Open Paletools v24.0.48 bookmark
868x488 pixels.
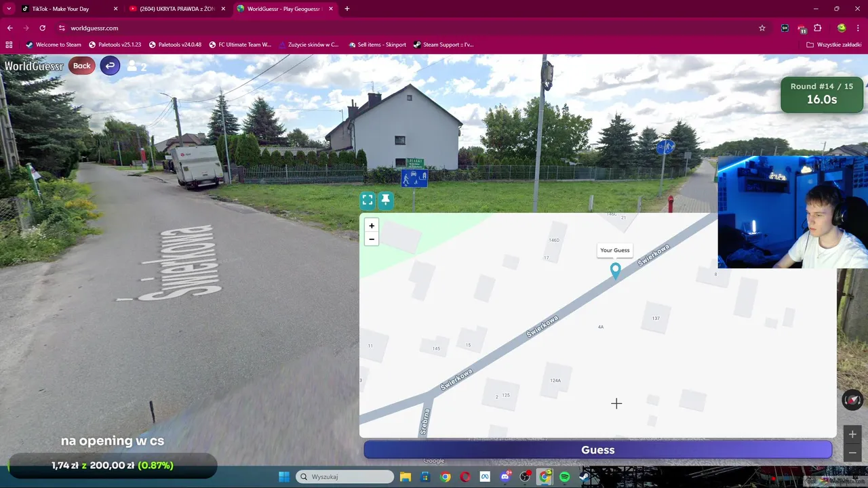click(x=175, y=45)
